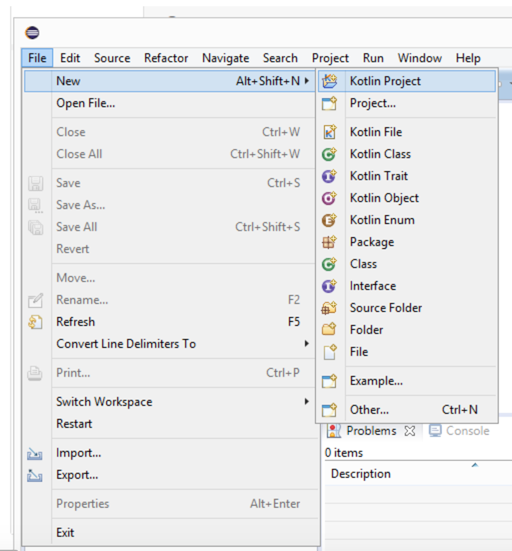Click the blank File icon in submenu
This screenshot has height=551, width=512.
coord(330,352)
